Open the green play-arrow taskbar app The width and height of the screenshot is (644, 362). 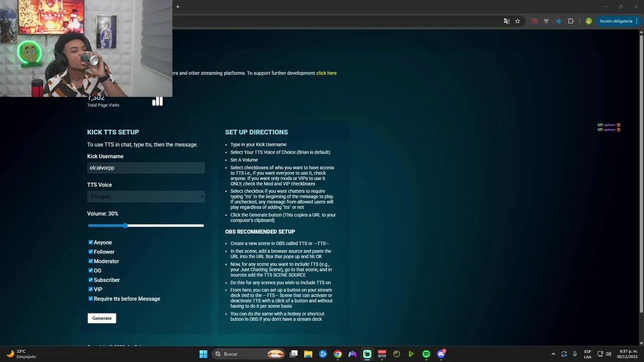(412, 354)
